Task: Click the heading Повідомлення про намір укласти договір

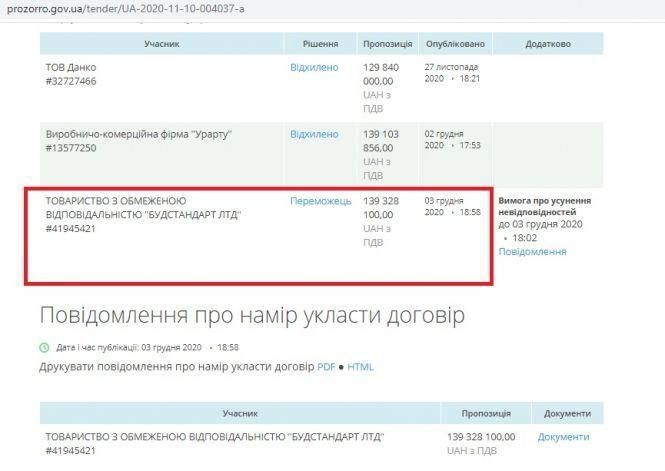Action: pos(252,314)
